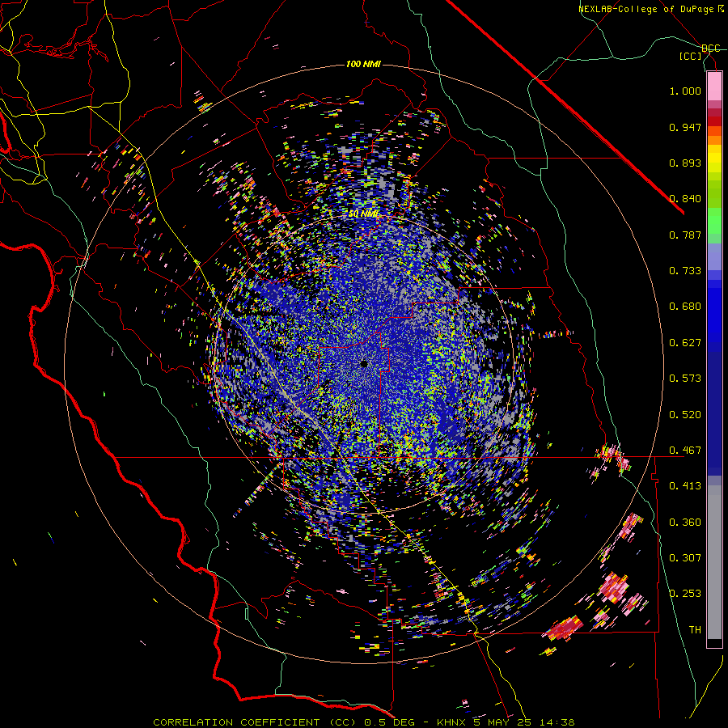
Task: Select the 0.680 scale label
Action: pos(685,307)
